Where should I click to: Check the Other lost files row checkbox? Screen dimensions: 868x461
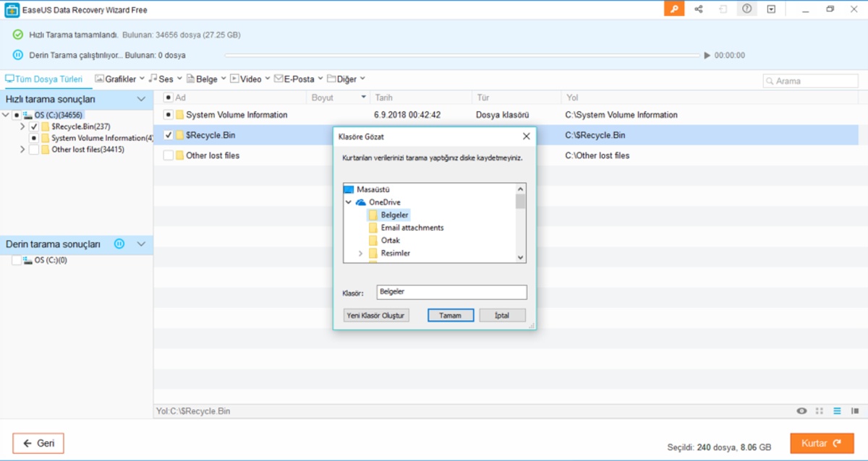(169, 155)
